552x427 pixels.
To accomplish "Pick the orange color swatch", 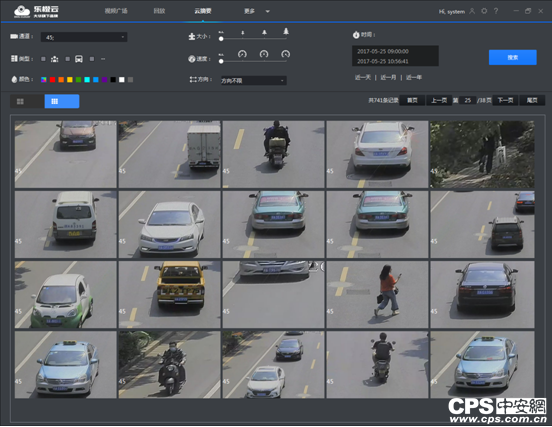I will (x=61, y=80).
